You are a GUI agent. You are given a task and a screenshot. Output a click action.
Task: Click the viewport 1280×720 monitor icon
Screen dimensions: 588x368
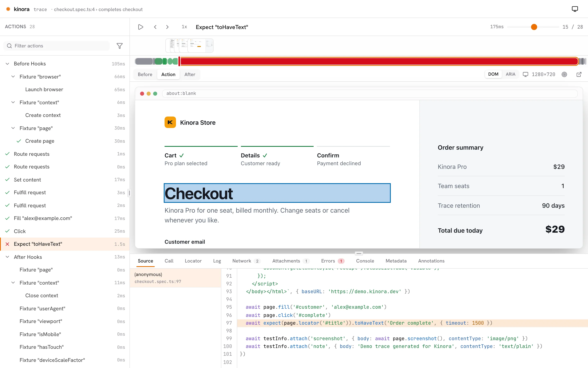point(525,74)
